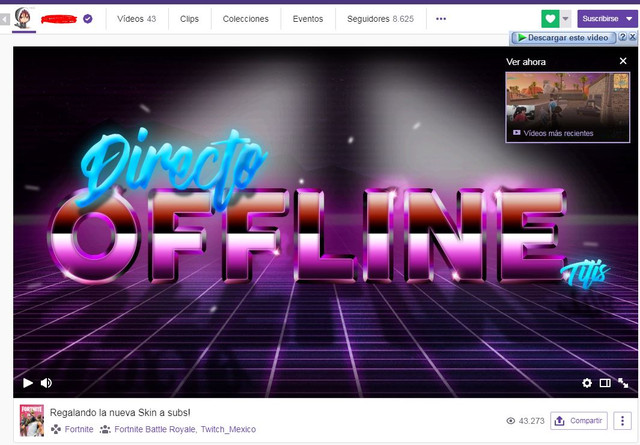Switch to the Colecciones tab
Viewport: 640px width, 445px height.
tap(246, 19)
